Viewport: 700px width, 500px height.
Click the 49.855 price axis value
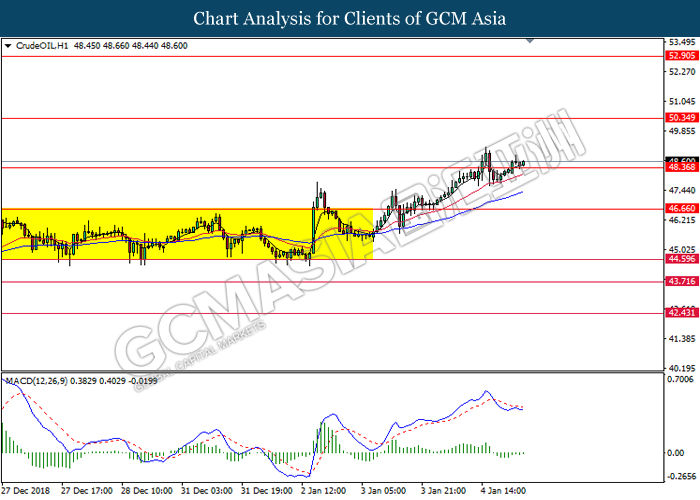point(682,131)
